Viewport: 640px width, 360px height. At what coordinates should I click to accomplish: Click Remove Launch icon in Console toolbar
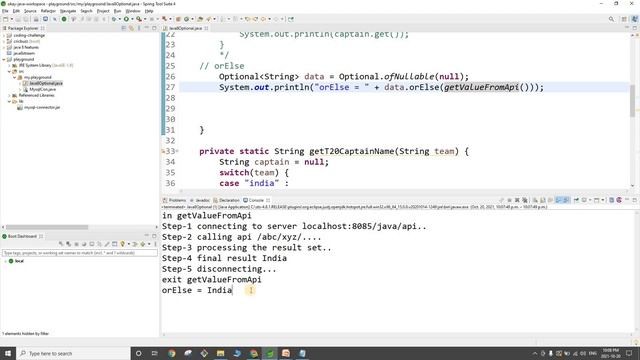tap(517, 200)
